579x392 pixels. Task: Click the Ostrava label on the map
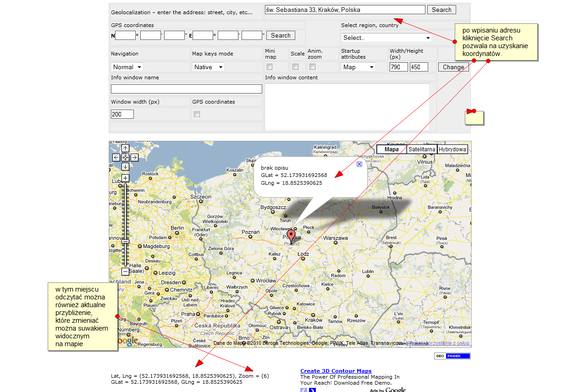(x=279, y=327)
